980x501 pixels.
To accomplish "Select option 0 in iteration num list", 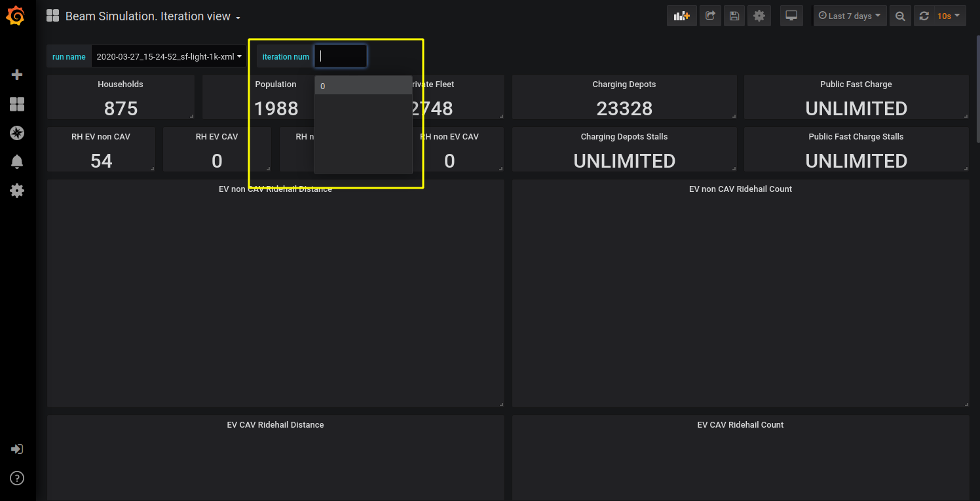I will coord(363,86).
